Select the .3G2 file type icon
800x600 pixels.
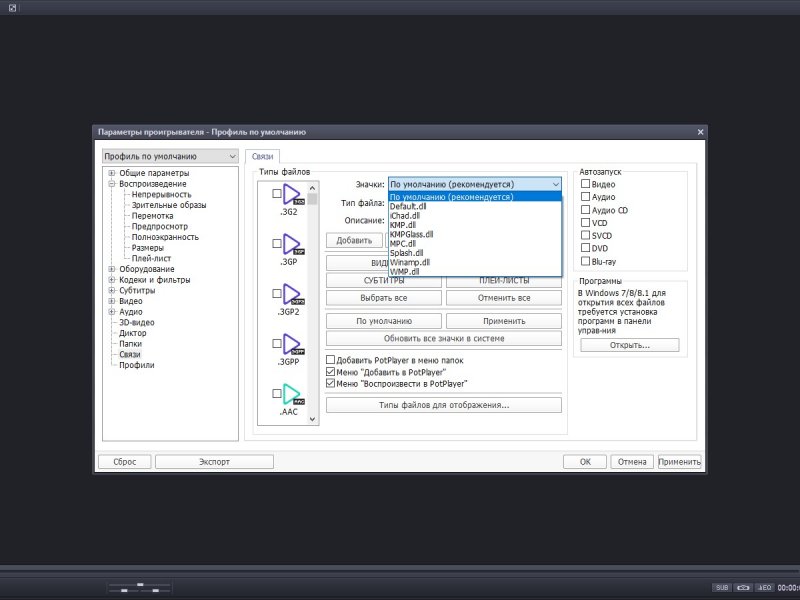293,194
